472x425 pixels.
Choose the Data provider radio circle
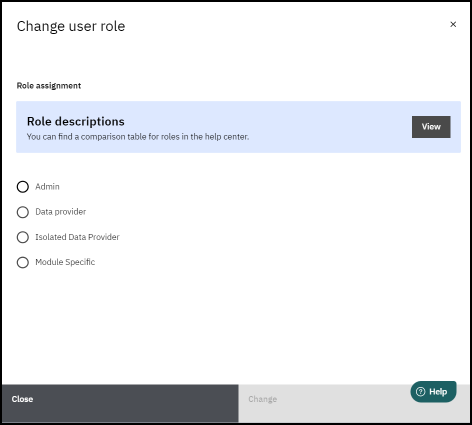click(23, 212)
